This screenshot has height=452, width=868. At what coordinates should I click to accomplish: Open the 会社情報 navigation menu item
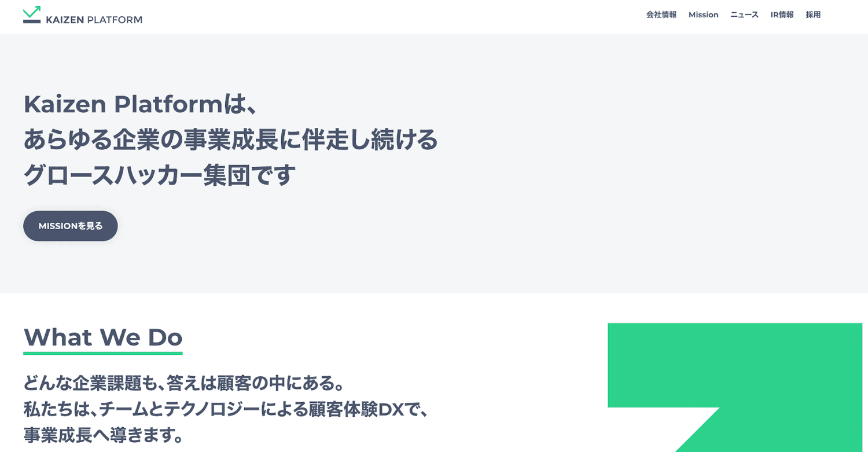coord(661,15)
